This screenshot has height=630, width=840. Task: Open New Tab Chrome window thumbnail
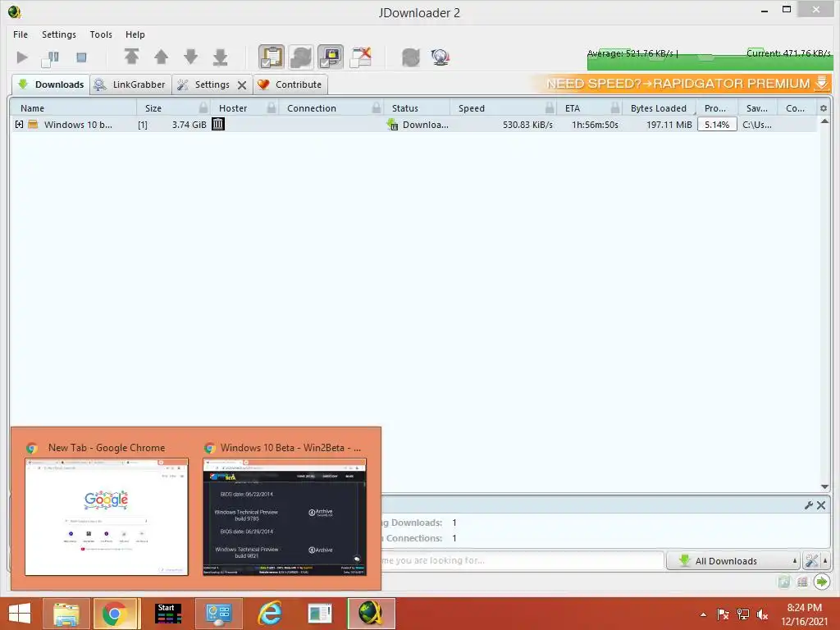click(107, 517)
